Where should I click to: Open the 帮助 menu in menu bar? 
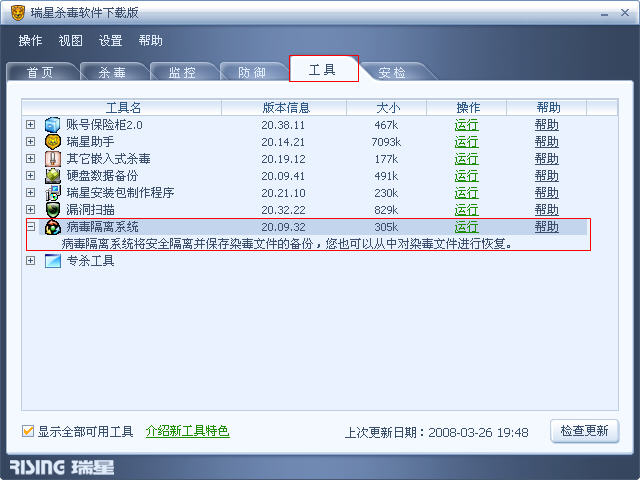click(151, 40)
